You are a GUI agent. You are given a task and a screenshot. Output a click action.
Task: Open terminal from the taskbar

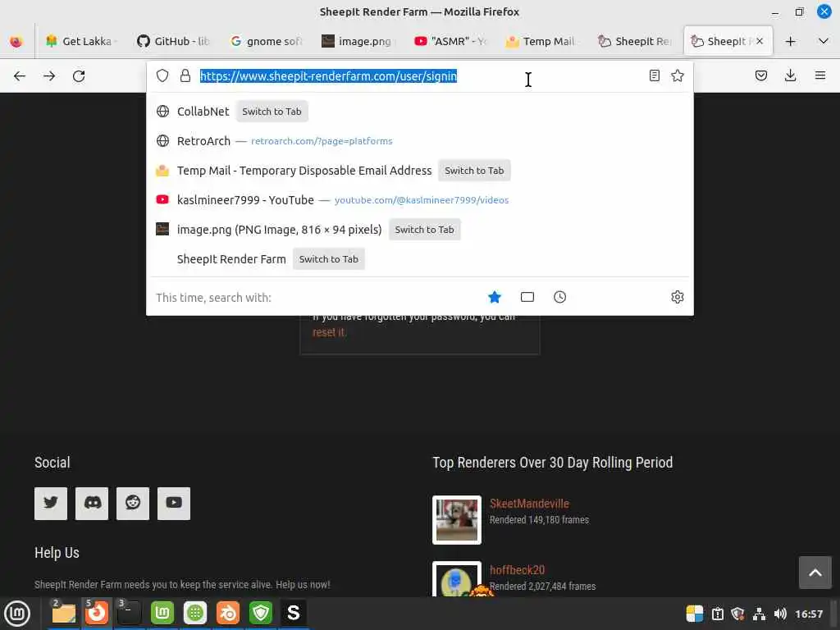click(129, 613)
